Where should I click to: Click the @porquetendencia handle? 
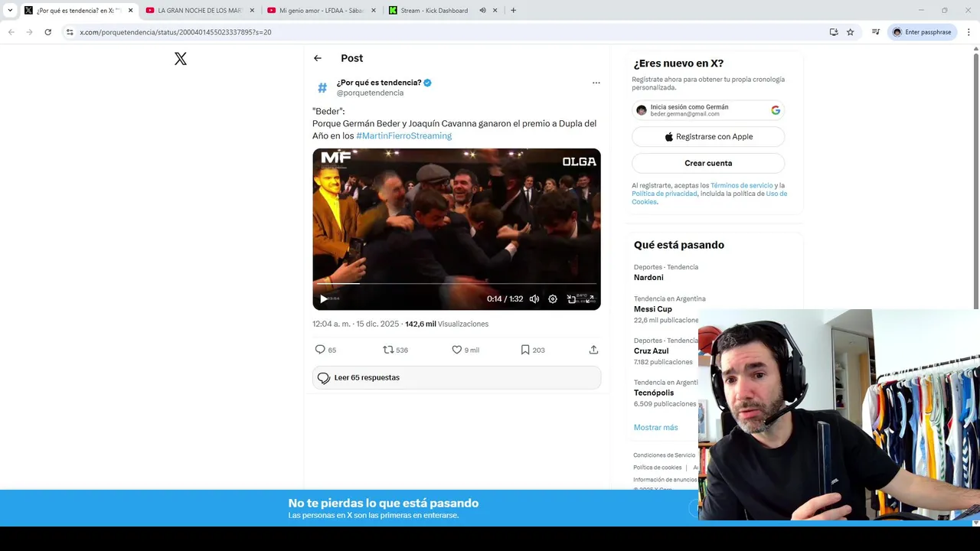point(370,93)
